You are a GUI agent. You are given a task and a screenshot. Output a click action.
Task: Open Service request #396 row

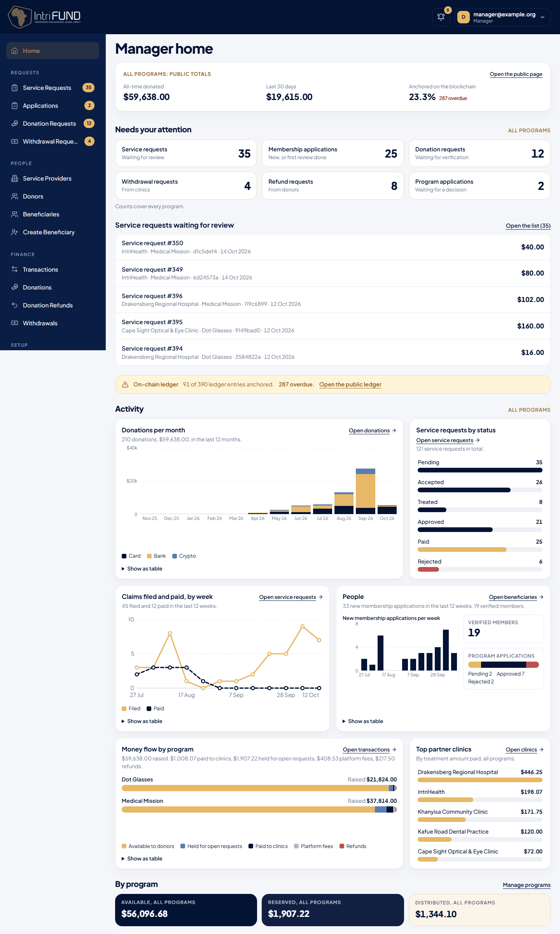click(332, 300)
